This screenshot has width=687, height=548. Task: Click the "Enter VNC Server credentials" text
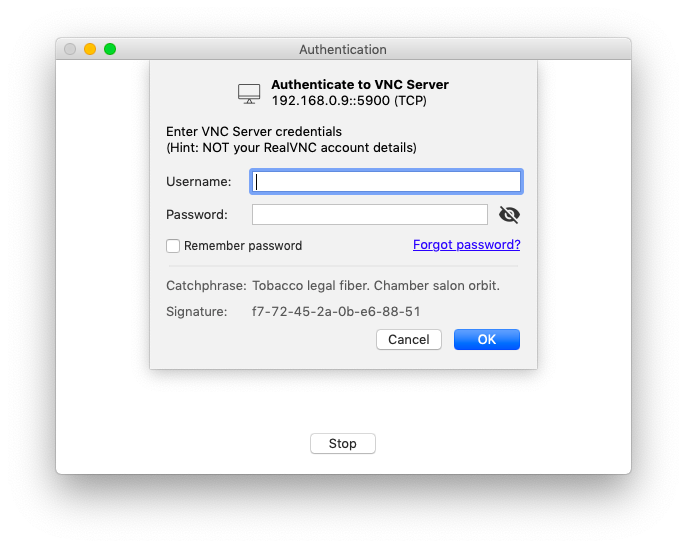coord(254,131)
